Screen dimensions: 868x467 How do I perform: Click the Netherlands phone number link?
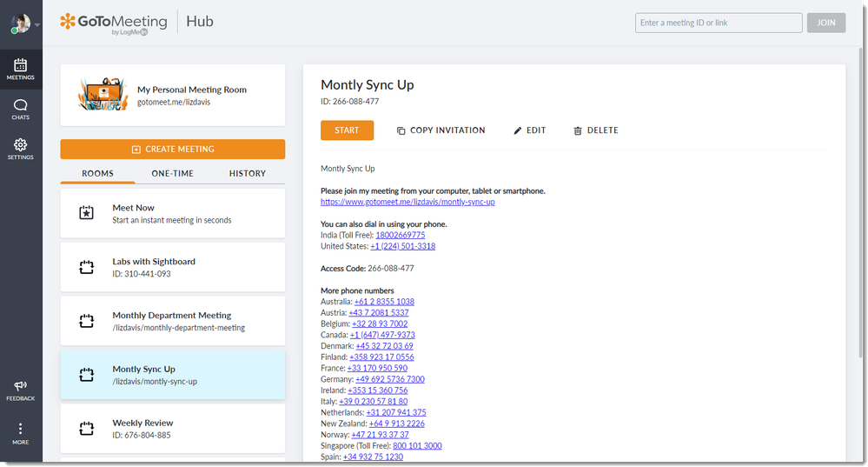coord(396,412)
